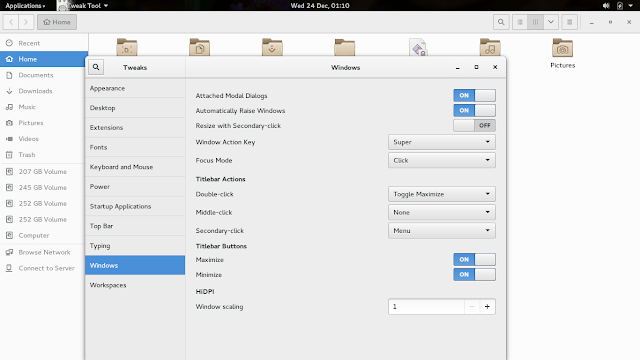Screen dimensions: 640x360
Task: Click the Files search icon
Action: [x=501, y=22]
